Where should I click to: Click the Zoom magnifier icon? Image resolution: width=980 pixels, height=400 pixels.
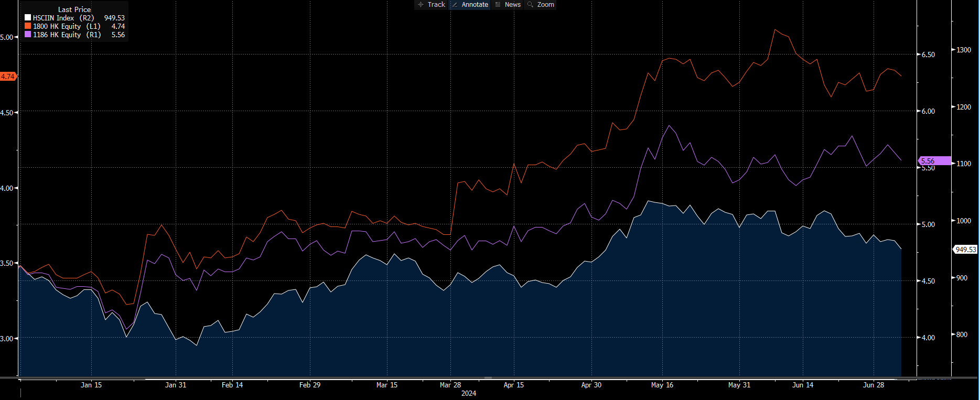coord(530,5)
